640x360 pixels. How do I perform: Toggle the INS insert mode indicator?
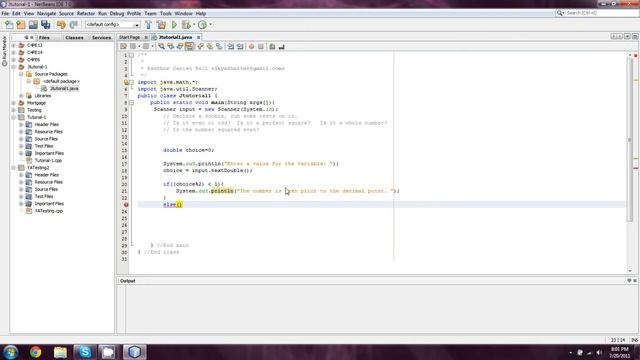click(x=634, y=340)
